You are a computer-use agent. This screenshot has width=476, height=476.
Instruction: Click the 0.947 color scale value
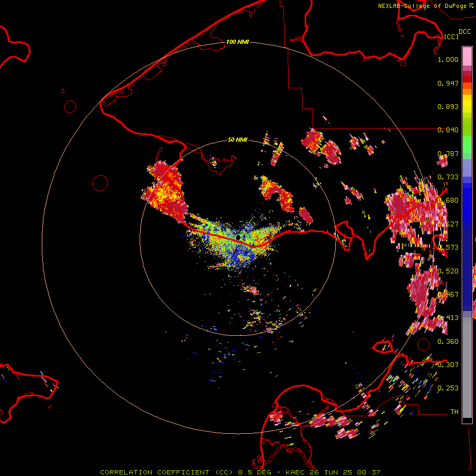[x=448, y=83]
